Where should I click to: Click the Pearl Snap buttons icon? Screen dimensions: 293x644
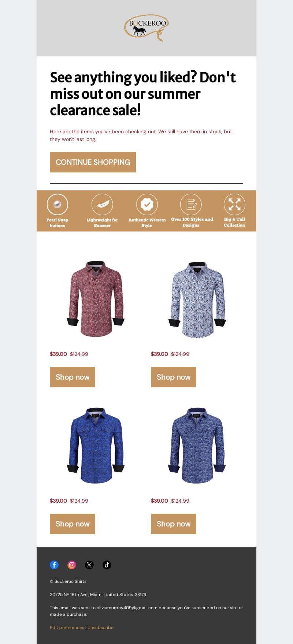58,204
